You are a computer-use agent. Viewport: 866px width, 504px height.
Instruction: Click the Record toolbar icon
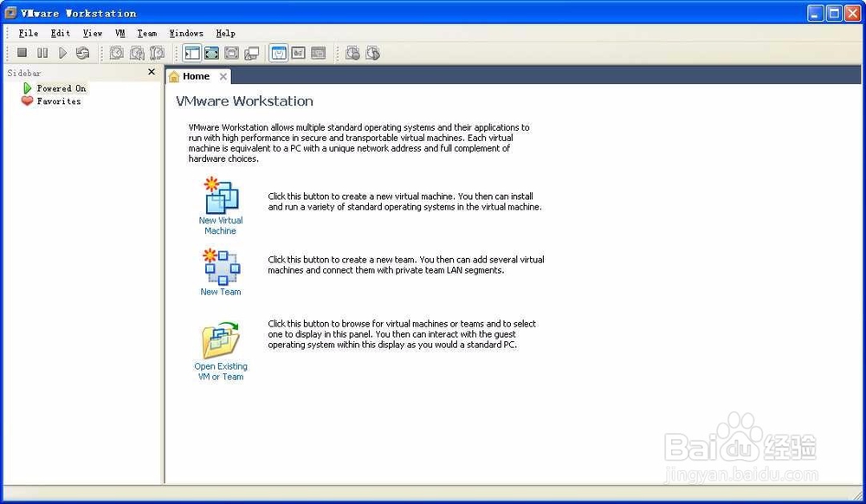point(352,53)
